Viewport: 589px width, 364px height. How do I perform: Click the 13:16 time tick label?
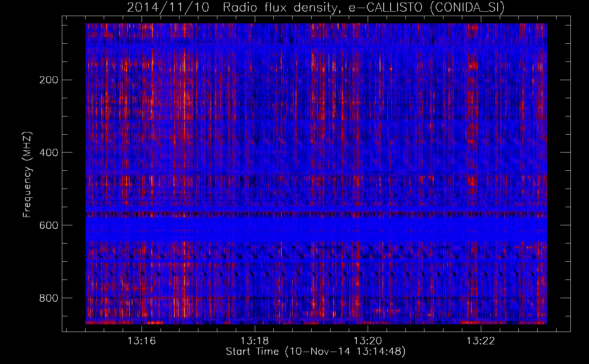[142, 341]
